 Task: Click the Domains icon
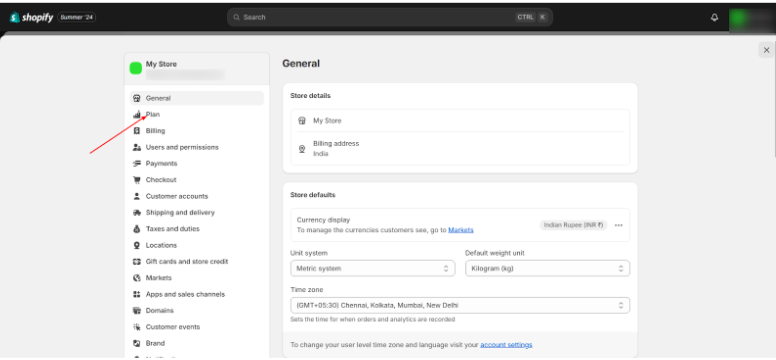point(137,310)
